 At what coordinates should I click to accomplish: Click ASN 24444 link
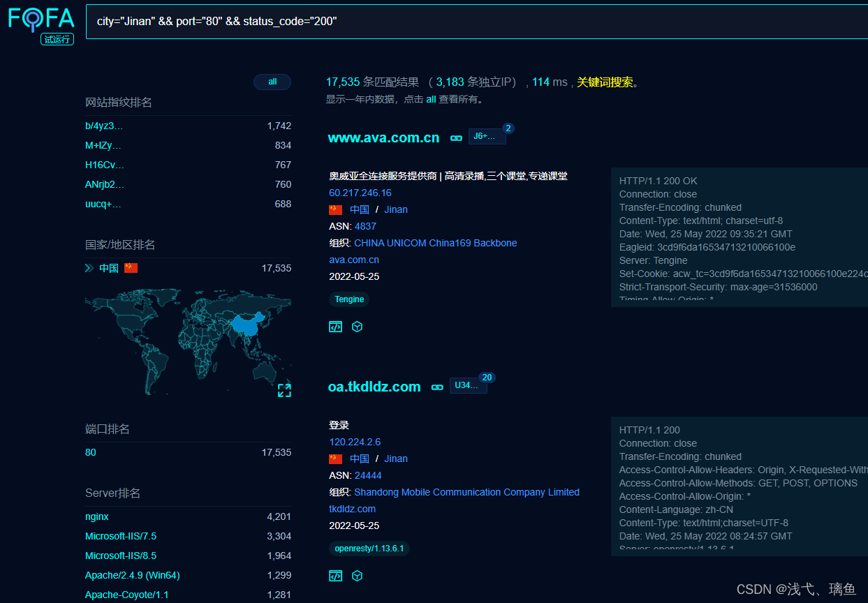point(368,475)
